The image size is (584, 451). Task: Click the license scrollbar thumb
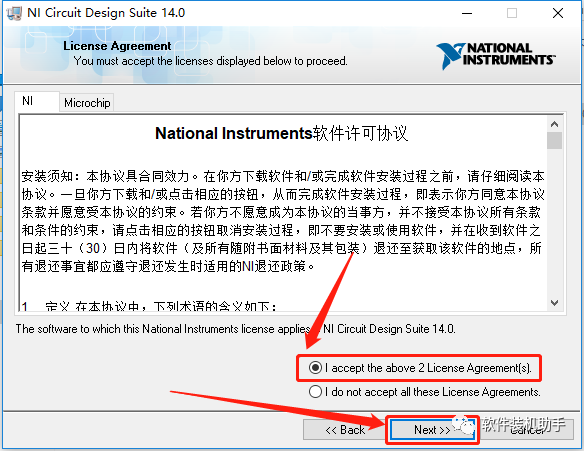[555, 141]
